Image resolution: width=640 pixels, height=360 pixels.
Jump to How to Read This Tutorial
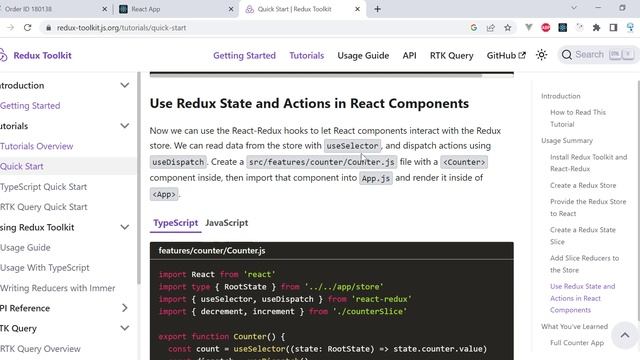tap(578, 118)
